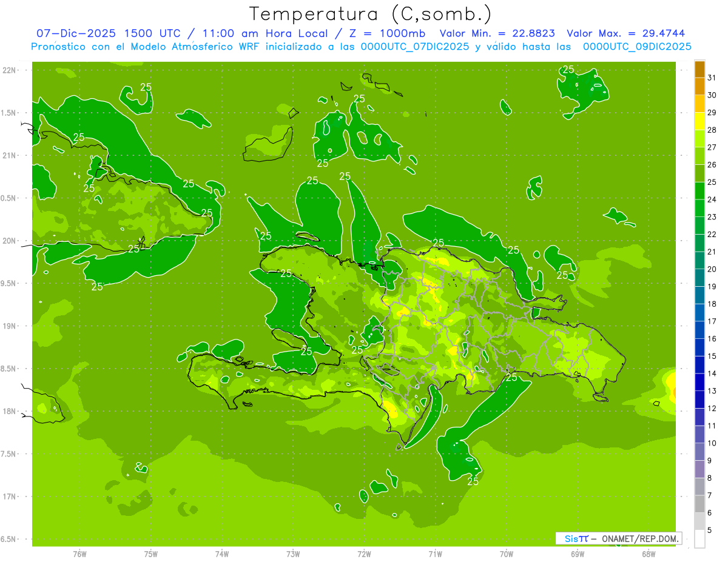Click the '21N' latitude axis label
728x562 pixels.
click(x=9, y=156)
